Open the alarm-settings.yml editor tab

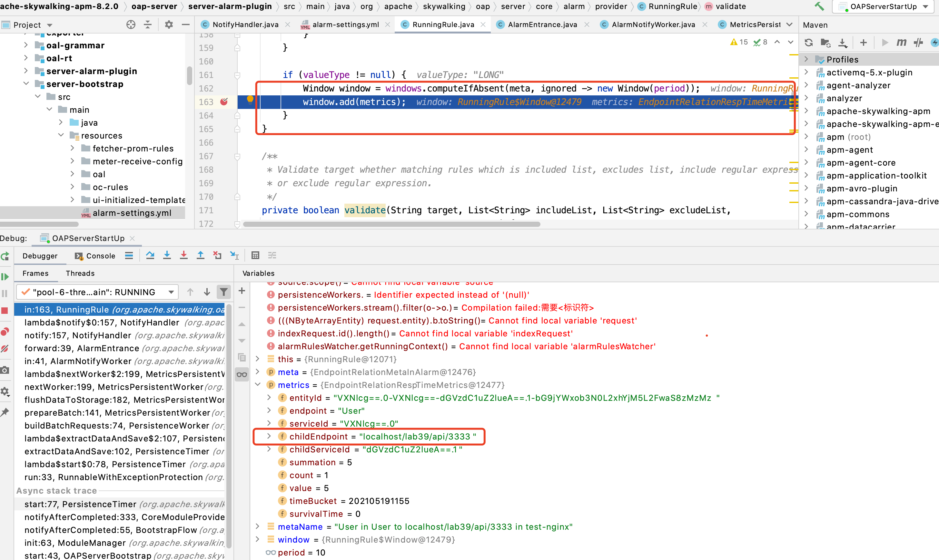click(x=344, y=24)
